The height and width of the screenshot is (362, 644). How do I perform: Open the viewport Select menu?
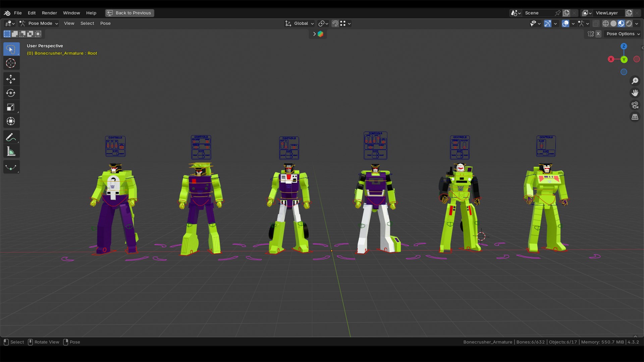[x=87, y=23]
